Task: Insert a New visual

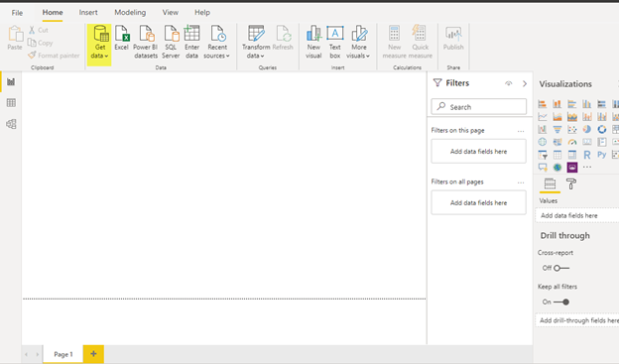Action: 313,42
